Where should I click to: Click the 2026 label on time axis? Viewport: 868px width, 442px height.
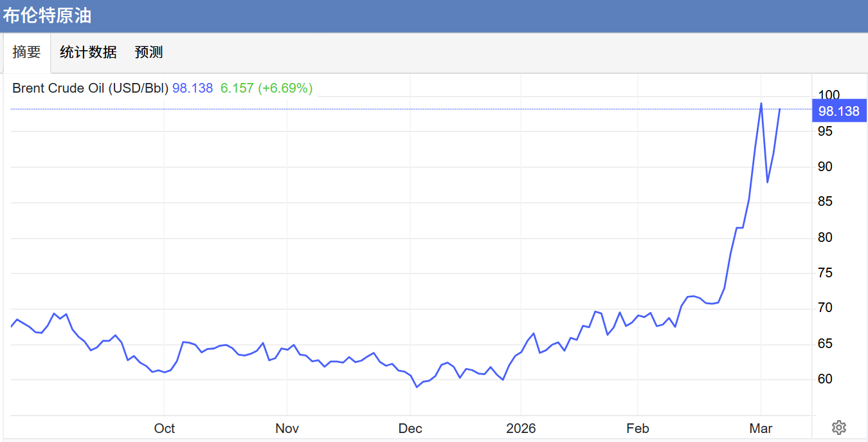(520, 428)
